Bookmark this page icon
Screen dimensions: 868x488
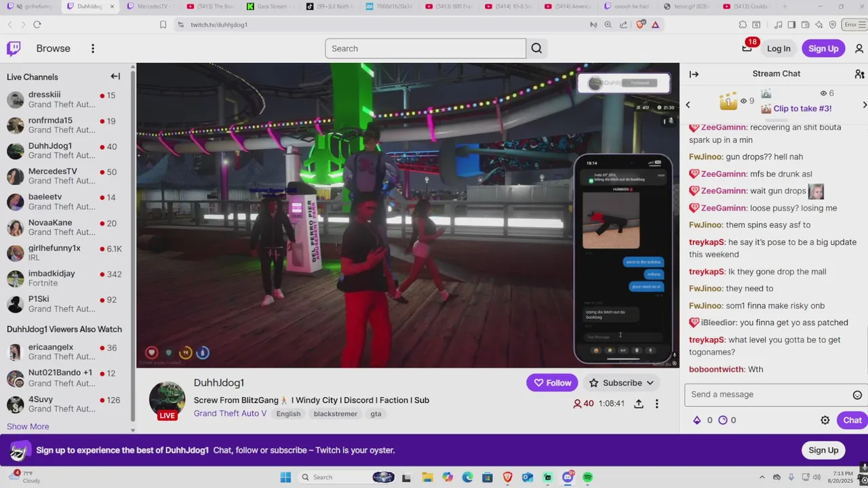[x=163, y=24]
